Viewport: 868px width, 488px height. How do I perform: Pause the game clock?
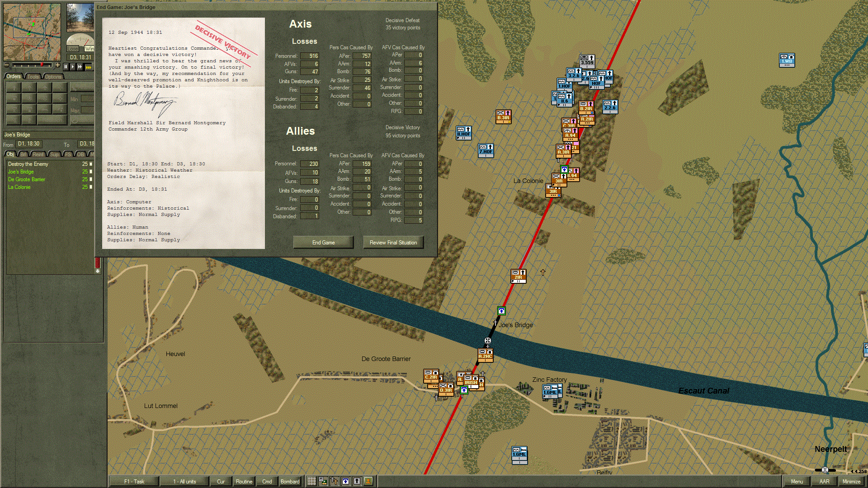[x=66, y=67]
